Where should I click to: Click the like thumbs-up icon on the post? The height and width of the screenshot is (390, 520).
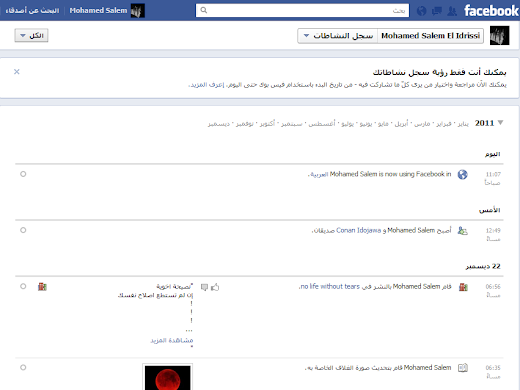point(215,287)
